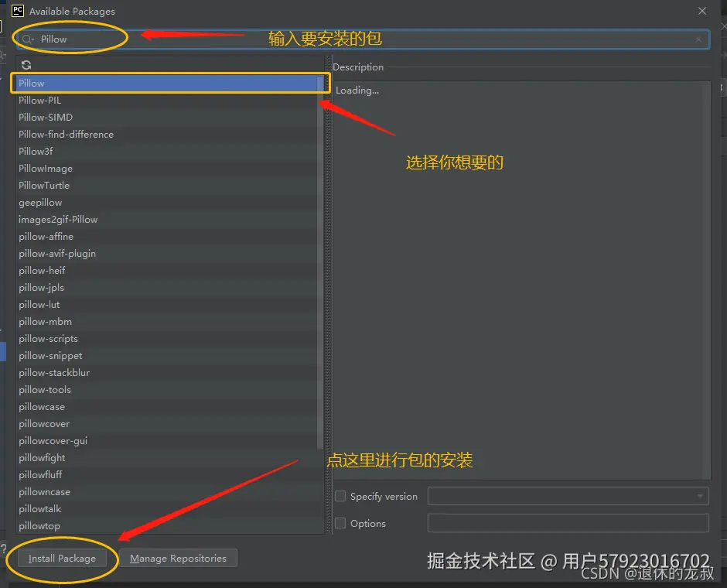This screenshot has width=727, height=588.
Task: Select the Pillow package
Action: (167, 84)
